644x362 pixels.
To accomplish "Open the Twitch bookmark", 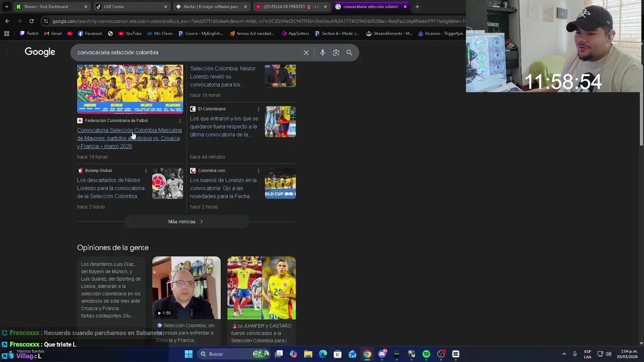I will coord(29,34).
